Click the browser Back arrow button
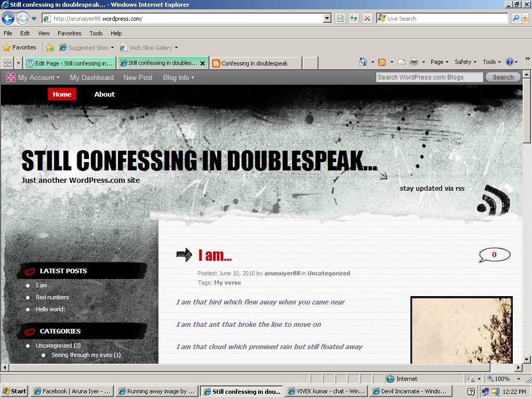The width and height of the screenshot is (532, 399). point(8,18)
